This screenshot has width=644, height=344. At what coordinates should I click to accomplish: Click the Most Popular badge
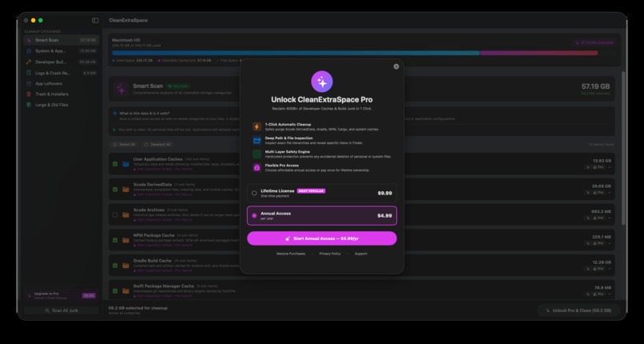[311, 190]
